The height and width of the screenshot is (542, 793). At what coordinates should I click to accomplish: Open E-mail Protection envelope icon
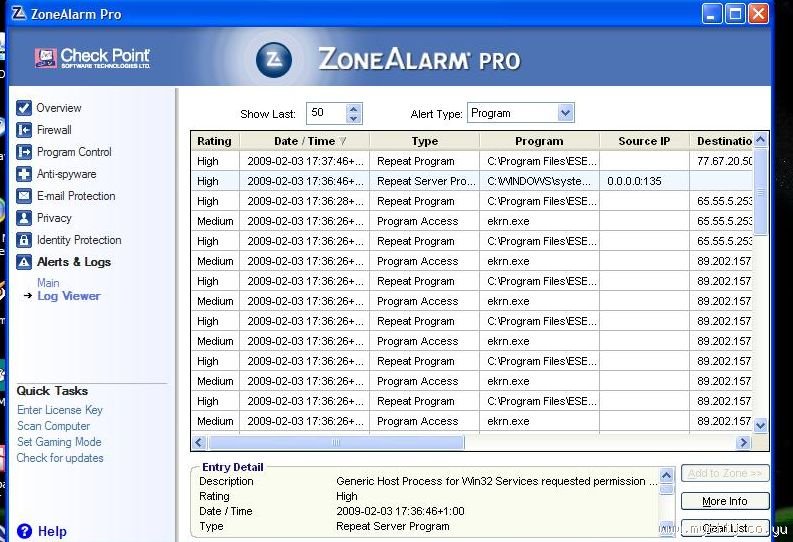(x=24, y=196)
